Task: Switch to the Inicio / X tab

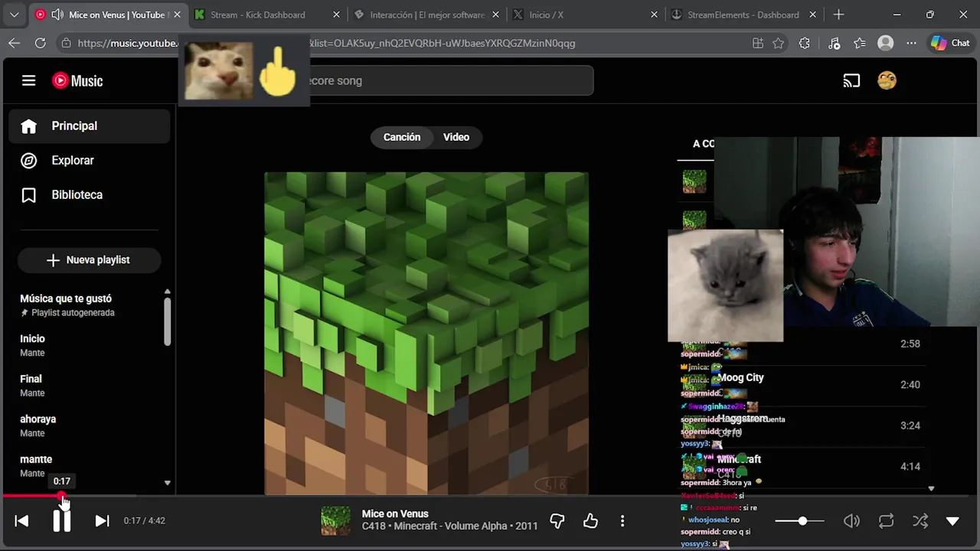Action: [547, 15]
